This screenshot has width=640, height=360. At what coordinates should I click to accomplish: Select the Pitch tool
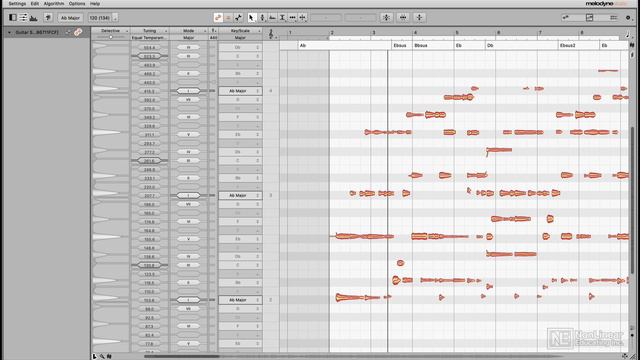262,18
